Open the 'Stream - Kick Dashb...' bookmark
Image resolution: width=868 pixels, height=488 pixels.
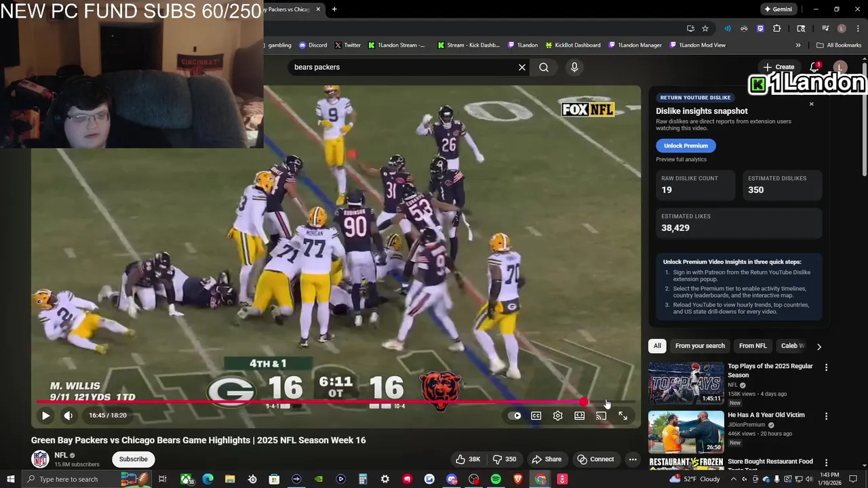point(468,45)
